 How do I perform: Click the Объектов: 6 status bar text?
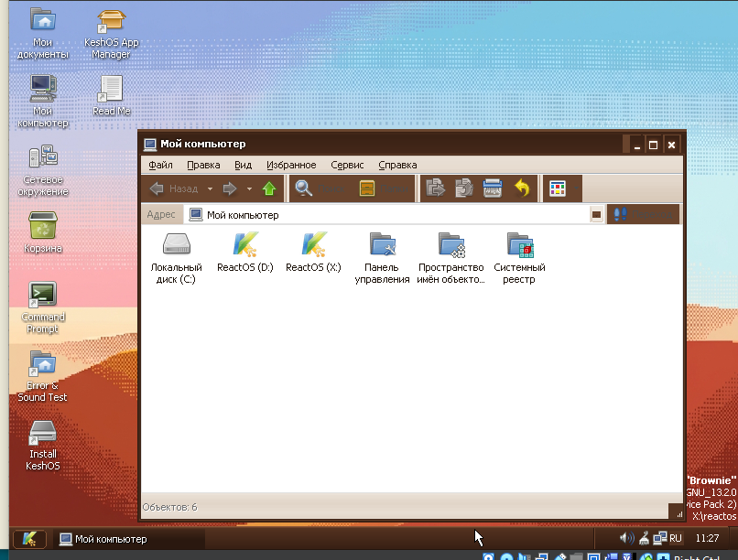pyautogui.click(x=169, y=507)
